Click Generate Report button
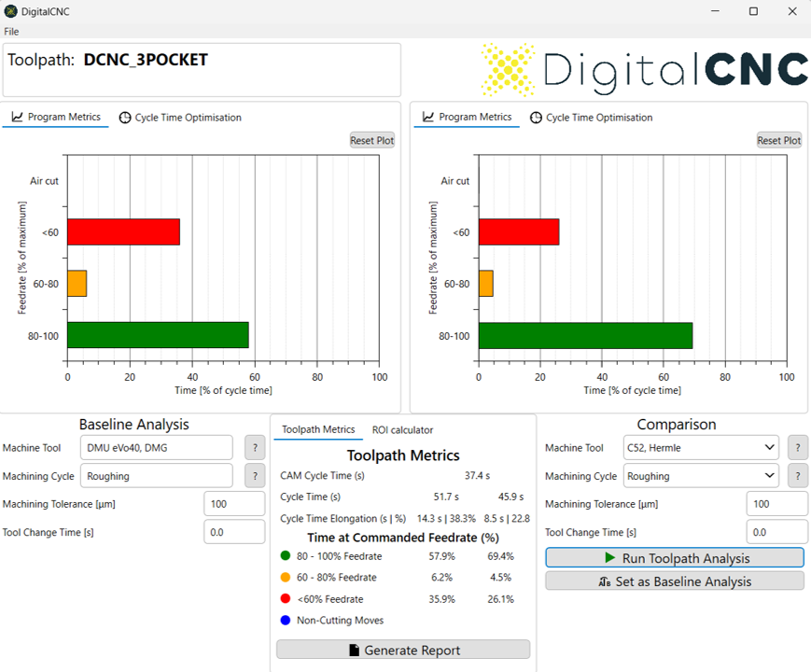The width and height of the screenshot is (811, 672). point(403,650)
